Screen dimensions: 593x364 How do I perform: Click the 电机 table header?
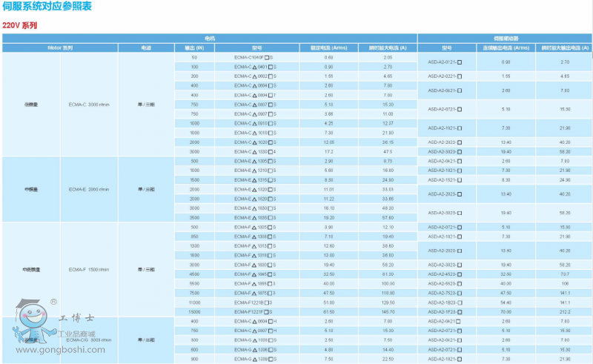tap(210, 37)
